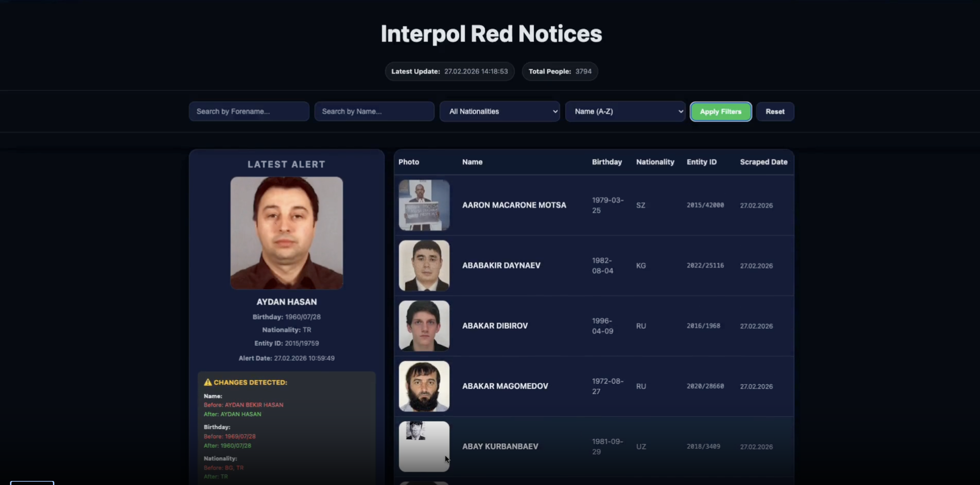Click entity ID 2018/3409
Viewport: 980px width, 485px height.
pos(703,446)
